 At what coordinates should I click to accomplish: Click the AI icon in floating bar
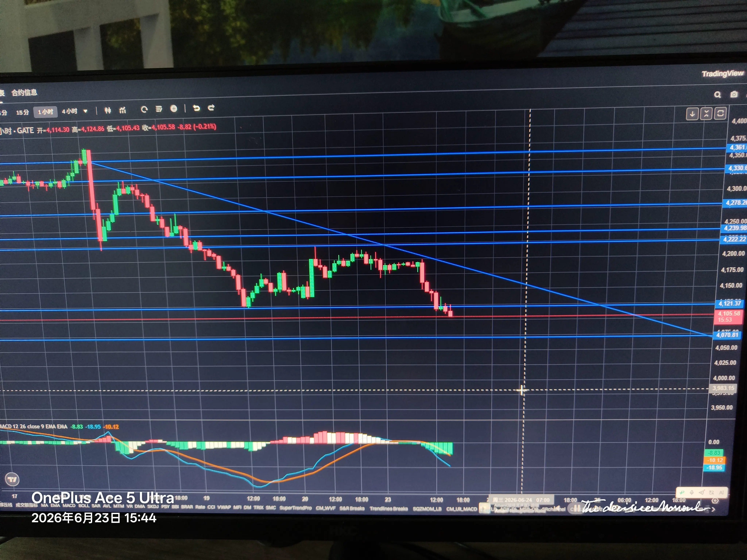[721, 493]
